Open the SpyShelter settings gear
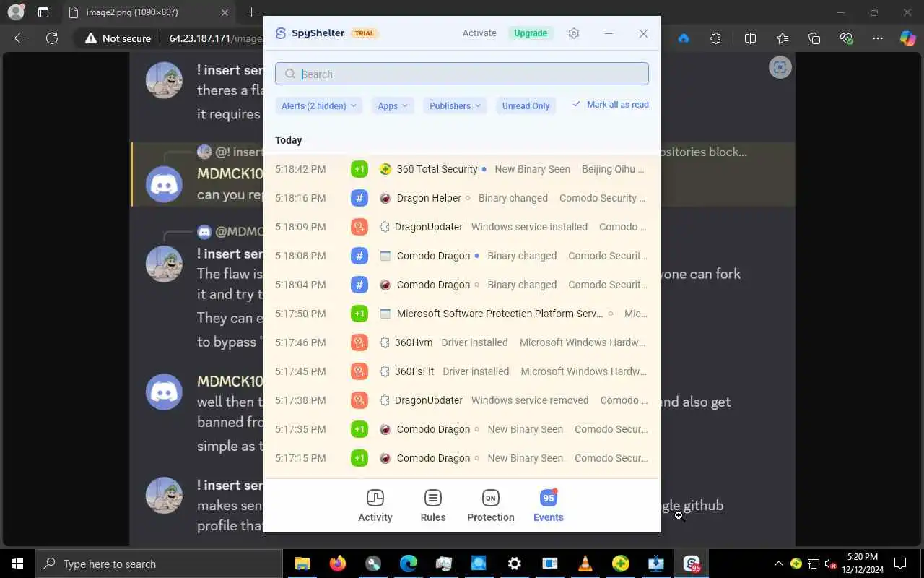The image size is (924, 578). click(574, 33)
